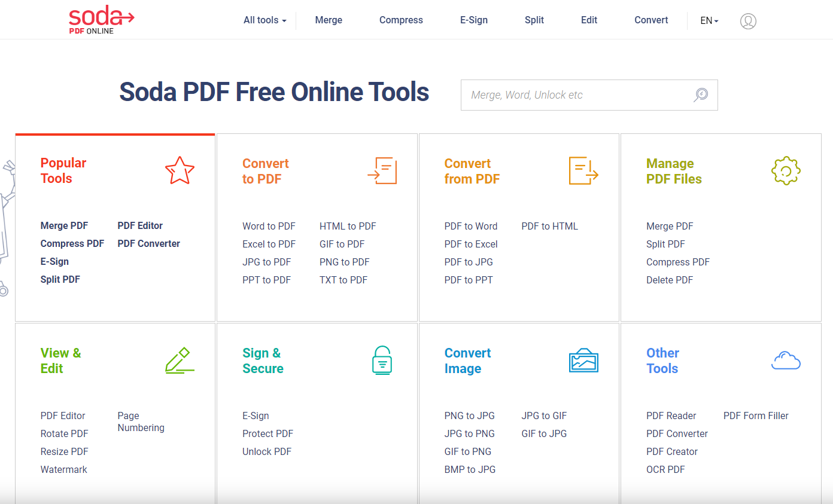Click the Soda PDF Online logo

pos(101,19)
